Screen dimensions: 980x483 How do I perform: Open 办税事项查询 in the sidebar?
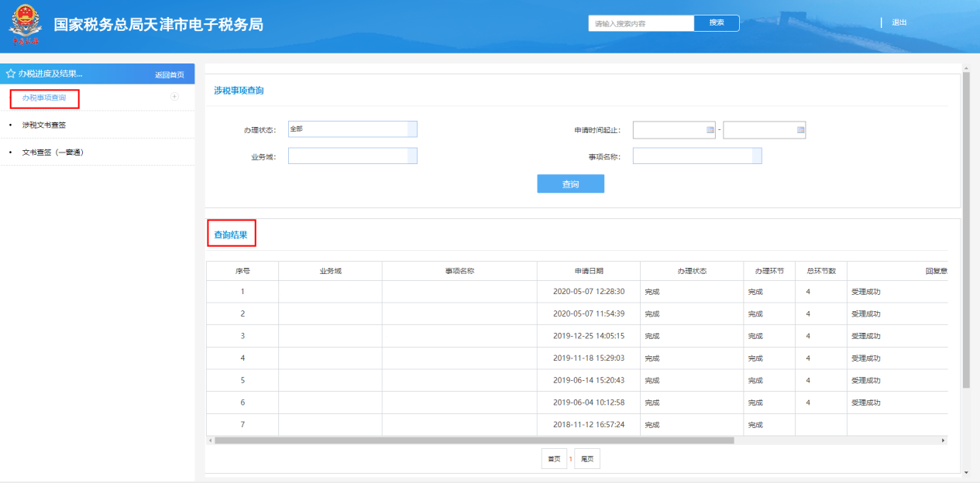pyautogui.click(x=44, y=98)
